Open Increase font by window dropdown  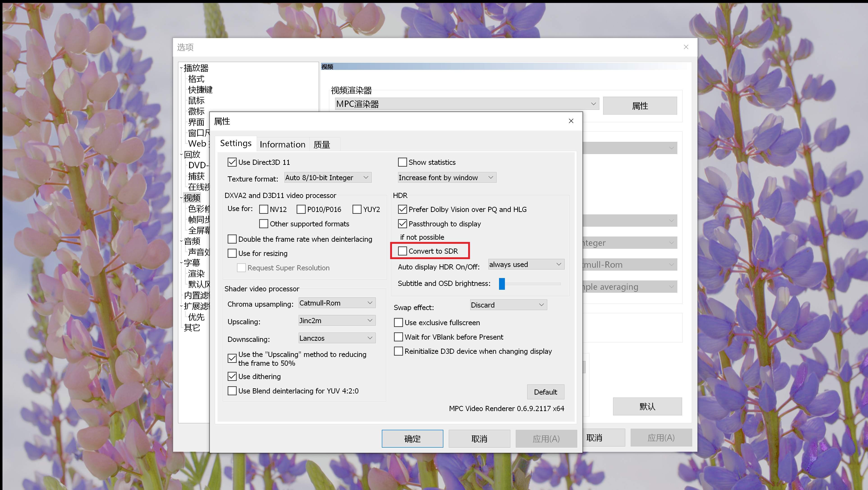[x=447, y=178]
